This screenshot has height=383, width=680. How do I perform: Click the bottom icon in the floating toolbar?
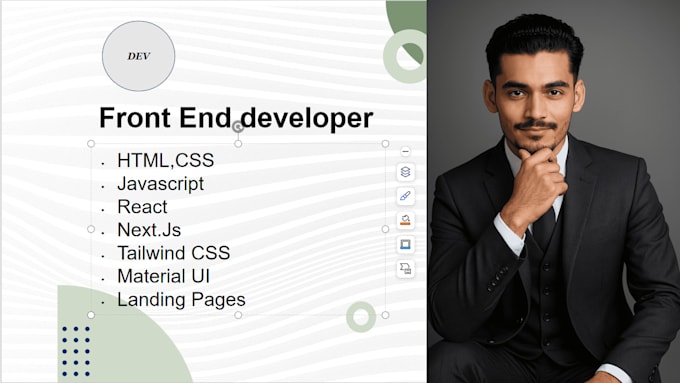[x=405, y=269]
